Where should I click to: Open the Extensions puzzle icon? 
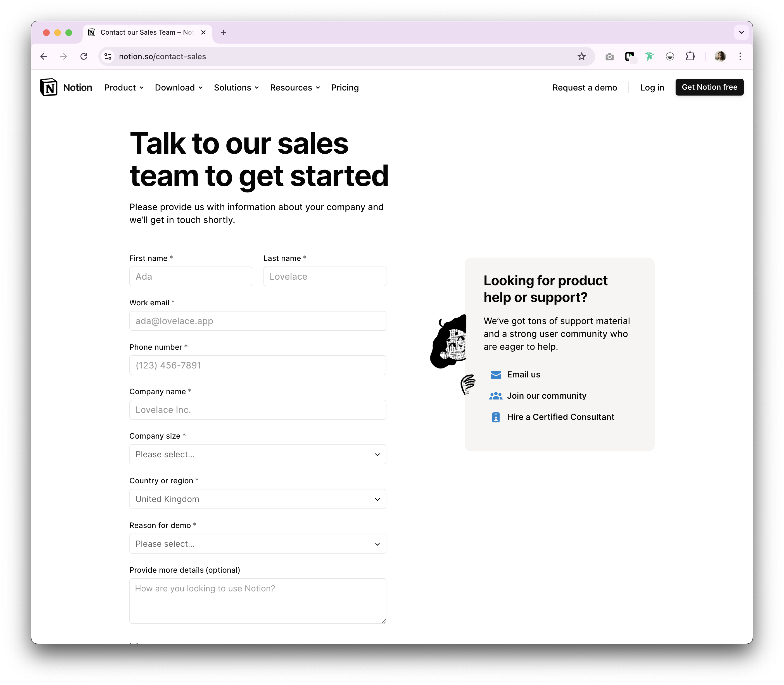point(690,57)
